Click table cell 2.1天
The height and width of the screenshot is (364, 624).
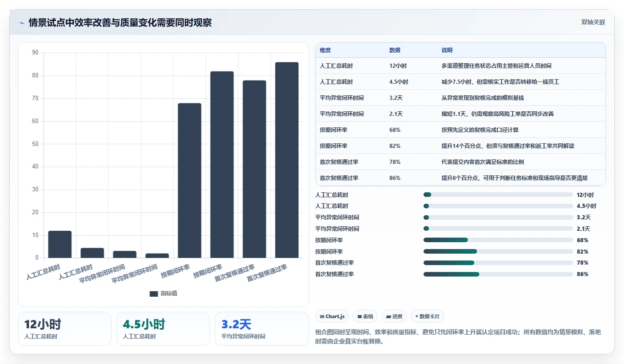[396, 114]
